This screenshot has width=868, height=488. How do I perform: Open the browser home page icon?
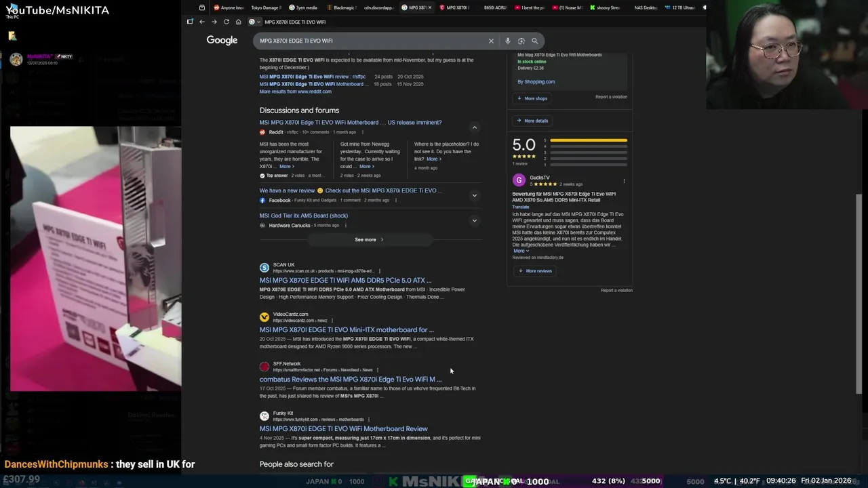[238, 22]
